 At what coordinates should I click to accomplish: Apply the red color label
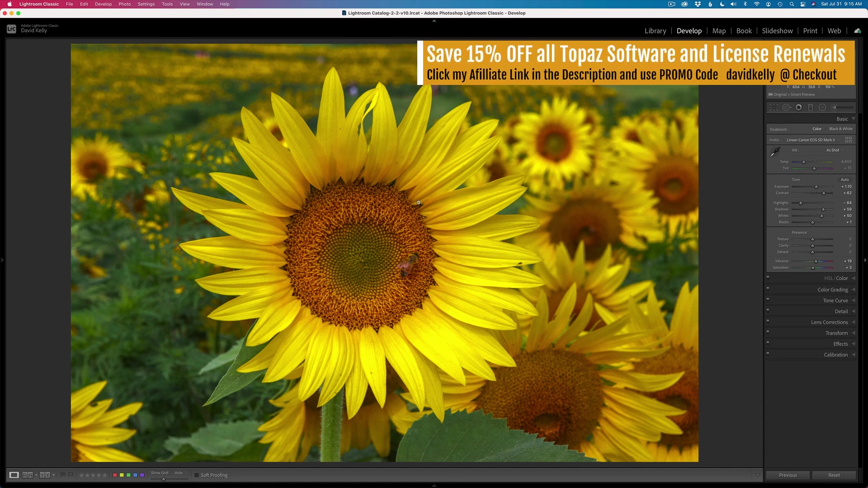pyautogui.click(x=115, y=475)
